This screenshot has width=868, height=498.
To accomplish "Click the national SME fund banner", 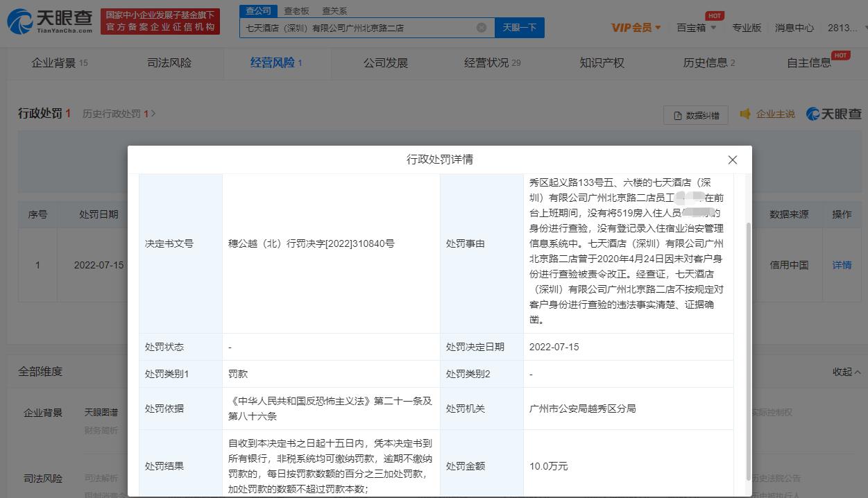I will click(x=160, y=22).
